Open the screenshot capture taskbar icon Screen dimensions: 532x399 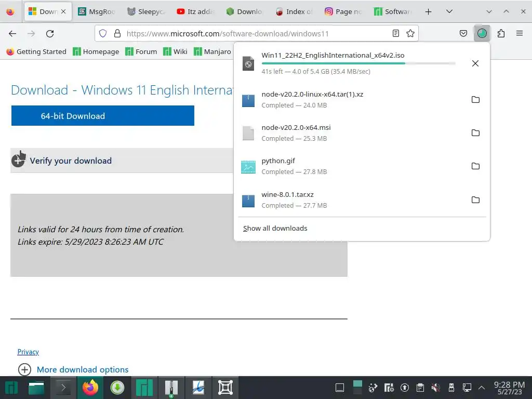click(225, 388)
